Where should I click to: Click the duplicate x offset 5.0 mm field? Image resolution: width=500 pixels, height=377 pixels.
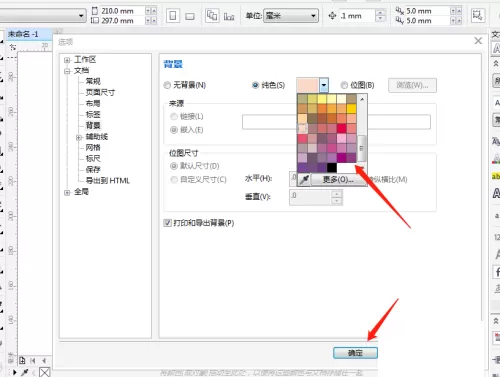click(428, 11)
